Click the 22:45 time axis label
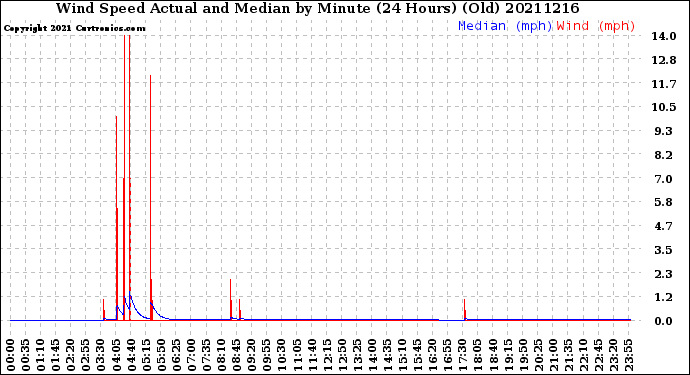Image resolution: width=690 pixels, height=375 pixels. (598, 354)
